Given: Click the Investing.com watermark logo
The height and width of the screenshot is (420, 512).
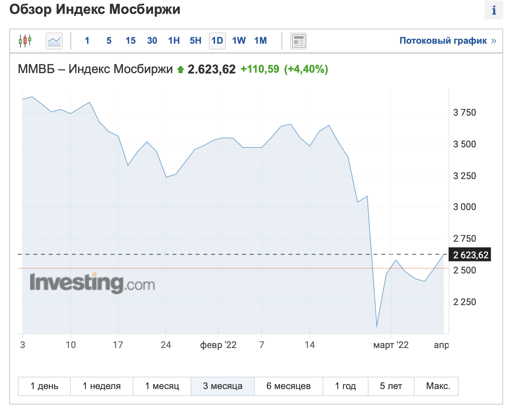Looking at the screenshot, I should pos(92,283).
